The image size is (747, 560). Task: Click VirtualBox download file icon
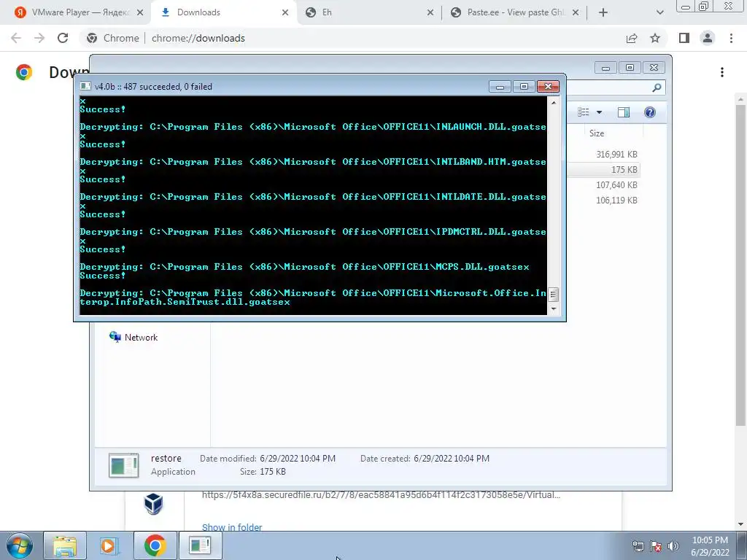[153, 504]
